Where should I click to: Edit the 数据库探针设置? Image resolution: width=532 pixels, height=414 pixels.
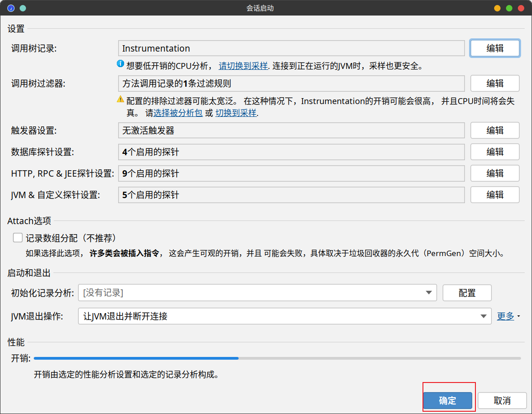[495, 152]
